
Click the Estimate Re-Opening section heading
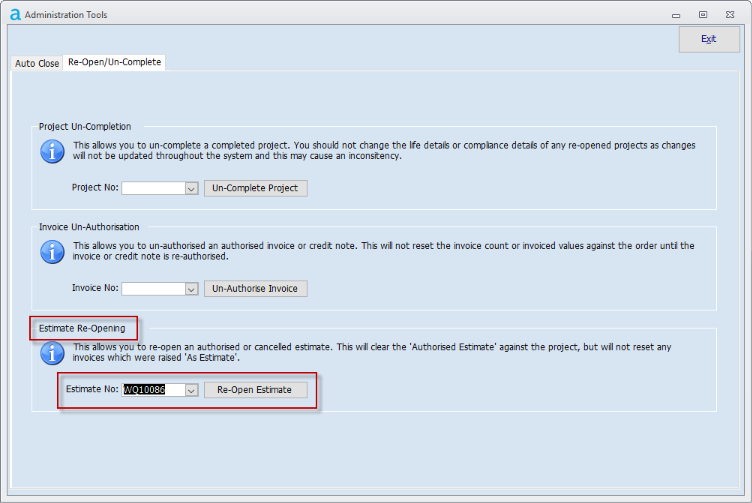coord(84,328)
